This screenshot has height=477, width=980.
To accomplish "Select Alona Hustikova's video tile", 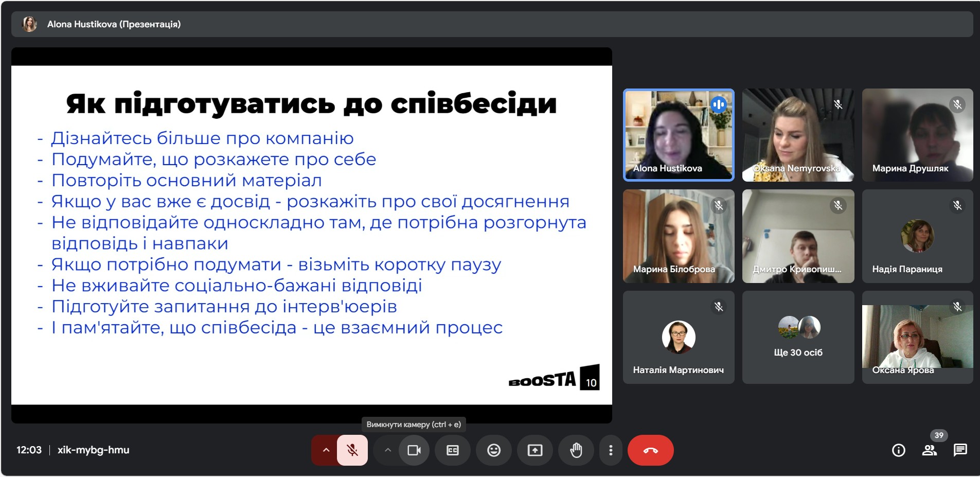I will click(679, 135).
